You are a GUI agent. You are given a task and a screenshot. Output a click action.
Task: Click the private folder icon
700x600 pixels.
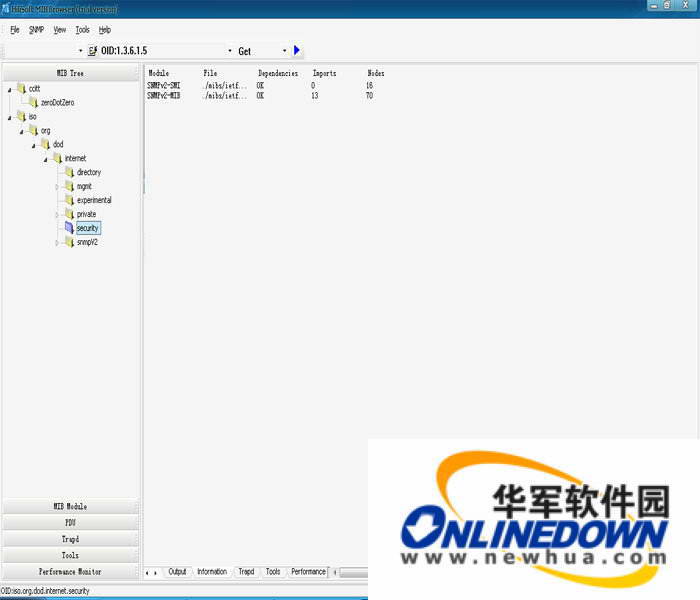[70, 214]
